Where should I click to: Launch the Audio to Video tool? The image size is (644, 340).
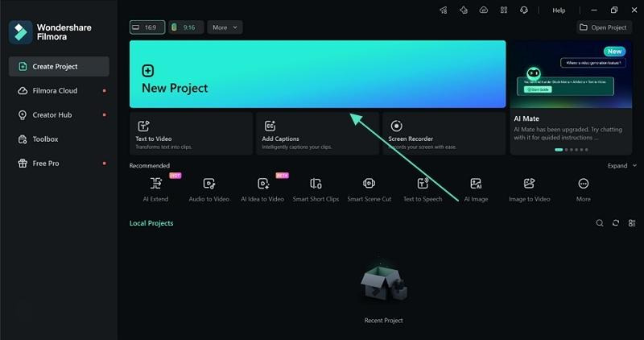pos(209,189)
